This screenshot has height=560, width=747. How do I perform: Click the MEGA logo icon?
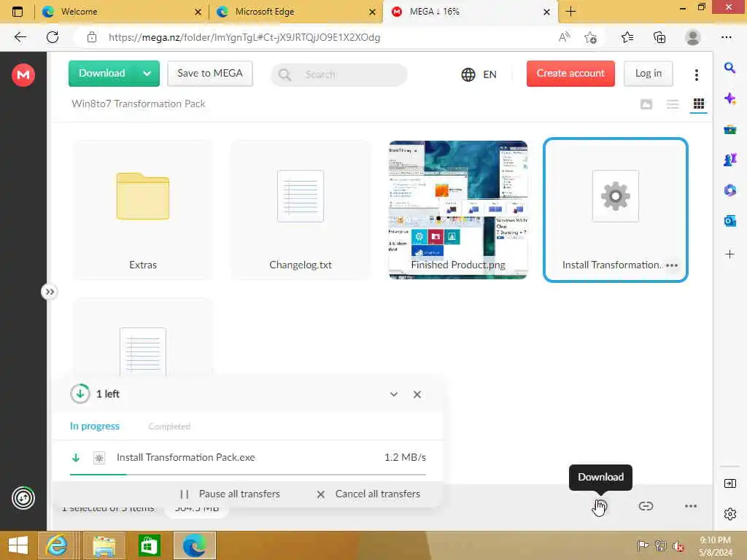tap(23, 75)
